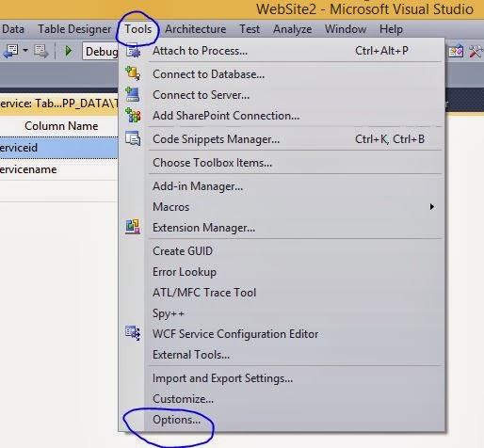Click the Column Name header
This screenshot has width=484, height=448.
(61, 126)
